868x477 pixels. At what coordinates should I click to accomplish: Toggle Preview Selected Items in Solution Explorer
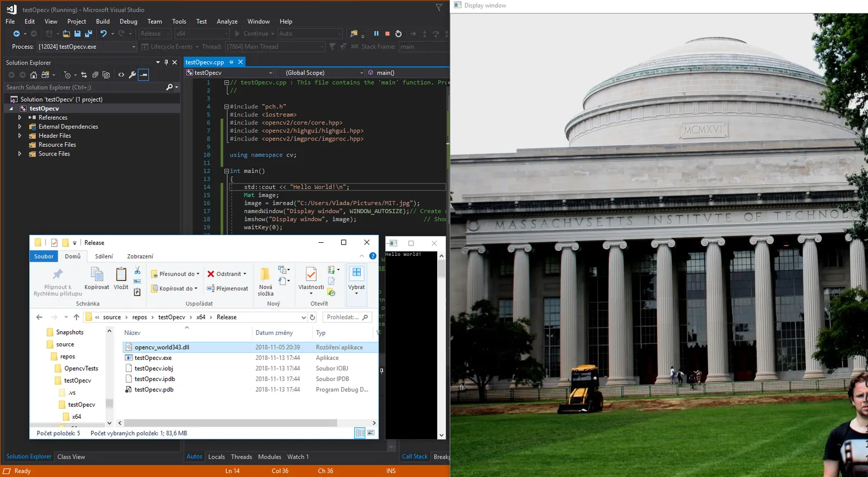(144, 75)
